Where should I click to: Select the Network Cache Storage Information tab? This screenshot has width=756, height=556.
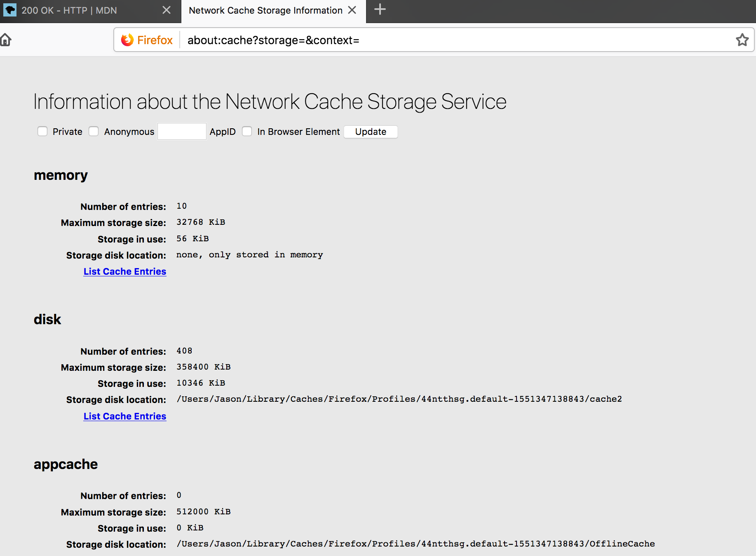265,10
